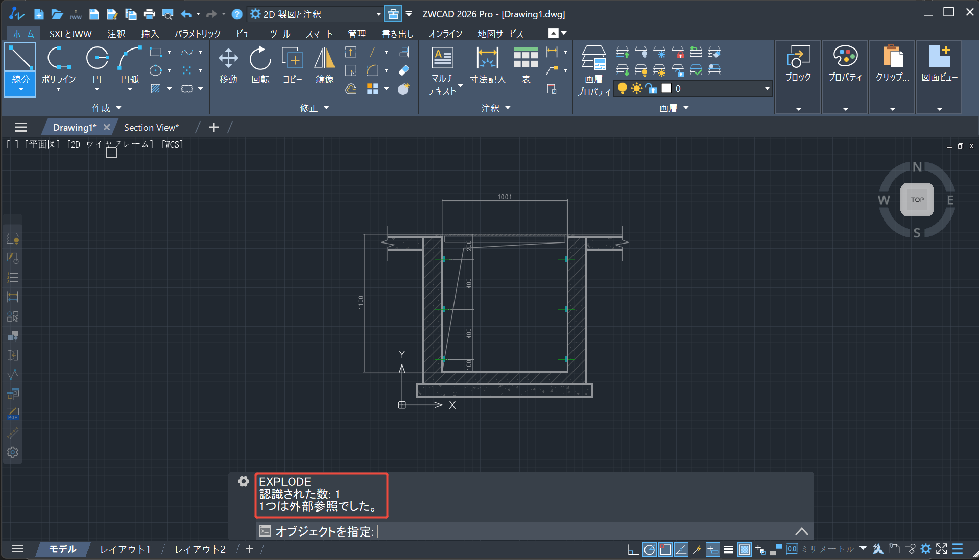Toggle lineweight display in status bar
Screen dimensions: 979x560
(x=729, y=549)
